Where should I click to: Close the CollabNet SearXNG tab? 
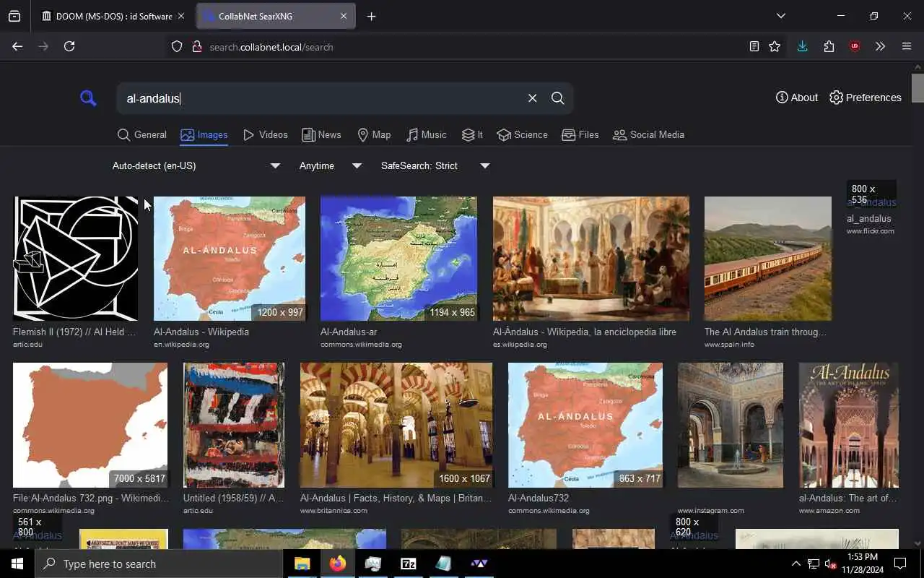(x=344, y=16)
